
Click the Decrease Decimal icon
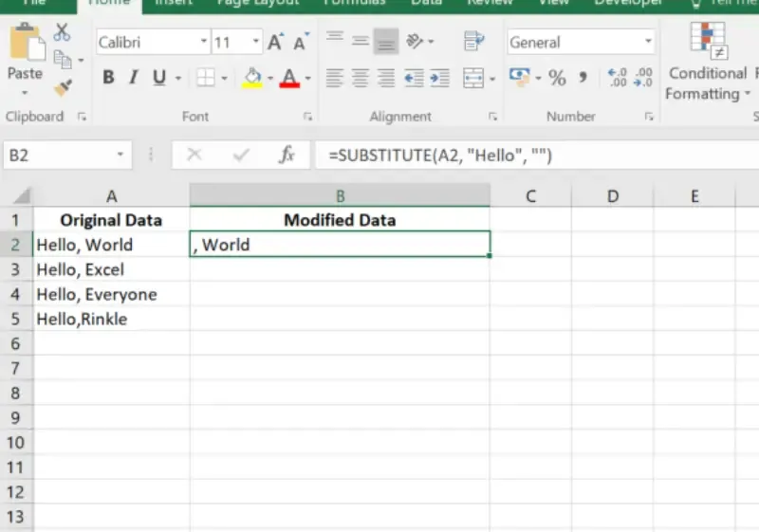[643, 78]
